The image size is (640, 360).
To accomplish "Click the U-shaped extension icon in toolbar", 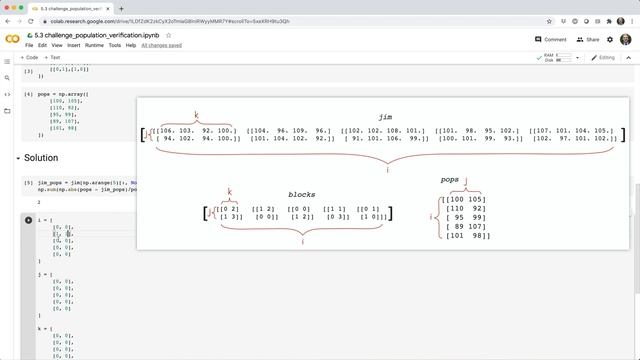I will tap(563, 21).
